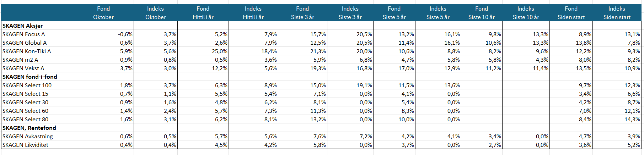644x155 pixels.
Task: Click the SKAGEN Select 80 label
Action: tap(25, 120)
